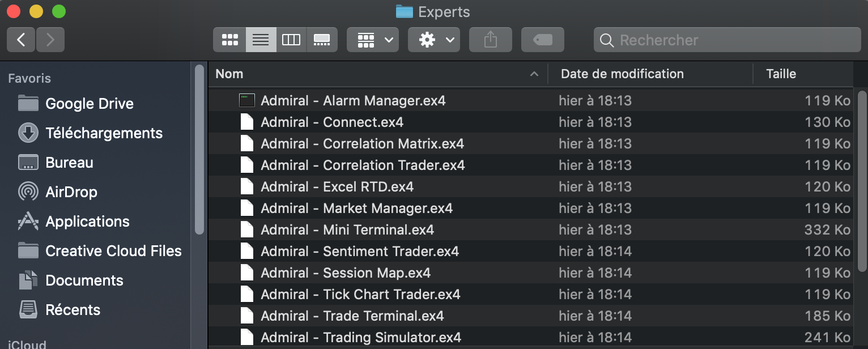Select Admiral - Correlation Matrix.ex4
Screen dimensions: 868x349
(x=530, y=144)
